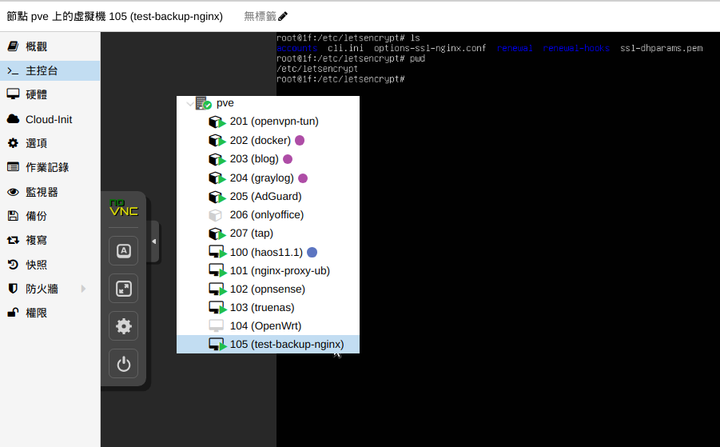
Task: Click blue tag dot on 100 (haos11.1)
Action: pos(312,252)
